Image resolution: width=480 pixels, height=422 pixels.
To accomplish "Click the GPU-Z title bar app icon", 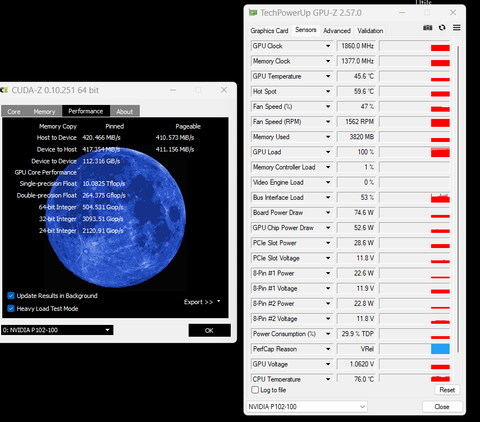I will [x=253, y=13].
